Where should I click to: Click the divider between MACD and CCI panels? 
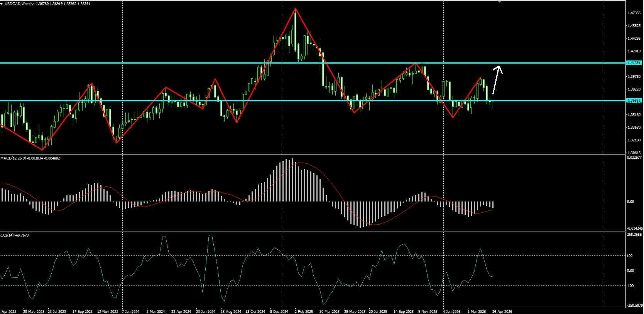pyautogui.click(x=313, y=231)
